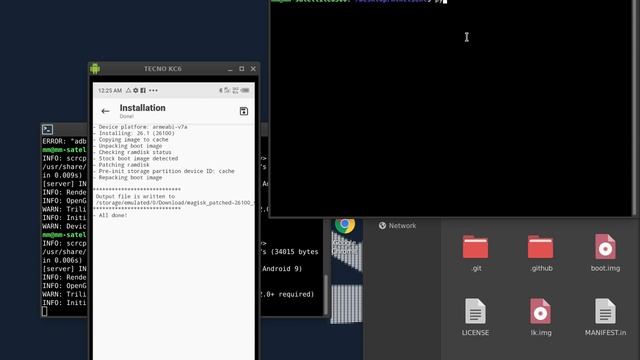
Task: Select the MANIFEST.in file
Action: 605,317
